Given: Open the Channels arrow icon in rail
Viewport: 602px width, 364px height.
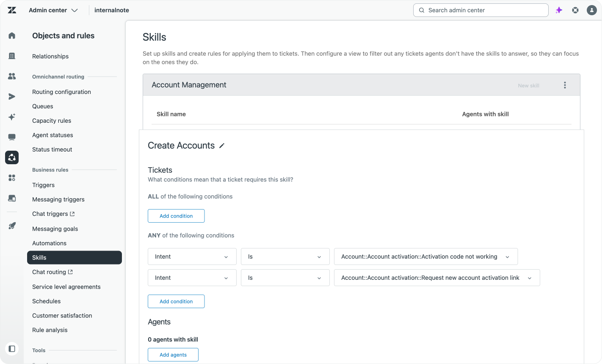Looking at the screenshot, I should (x=12, y=97).
